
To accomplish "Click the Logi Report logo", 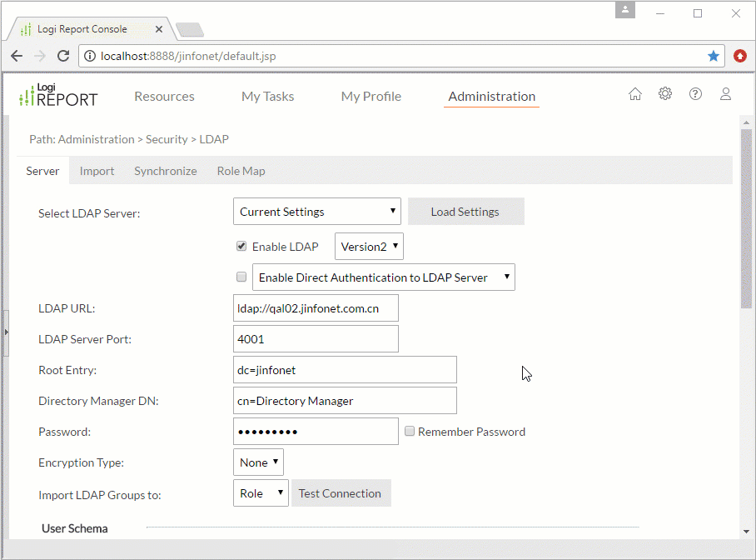I will click(x=57, y=95).
